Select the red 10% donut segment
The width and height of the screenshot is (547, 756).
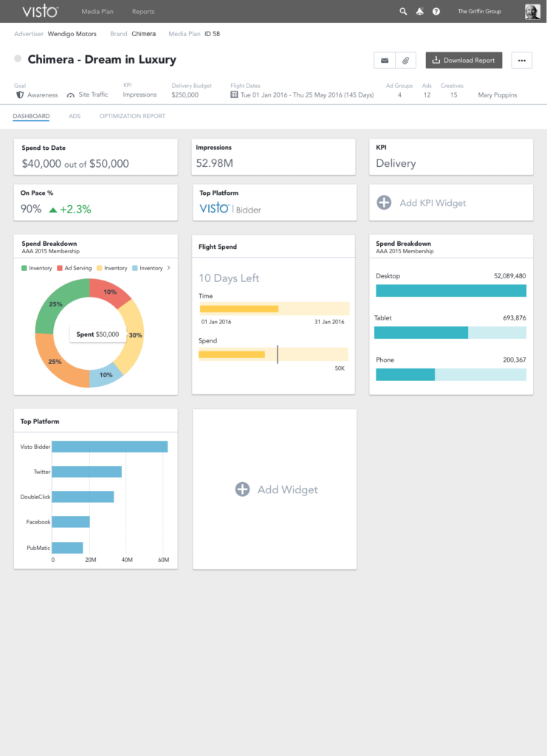(x=109, y=292)
